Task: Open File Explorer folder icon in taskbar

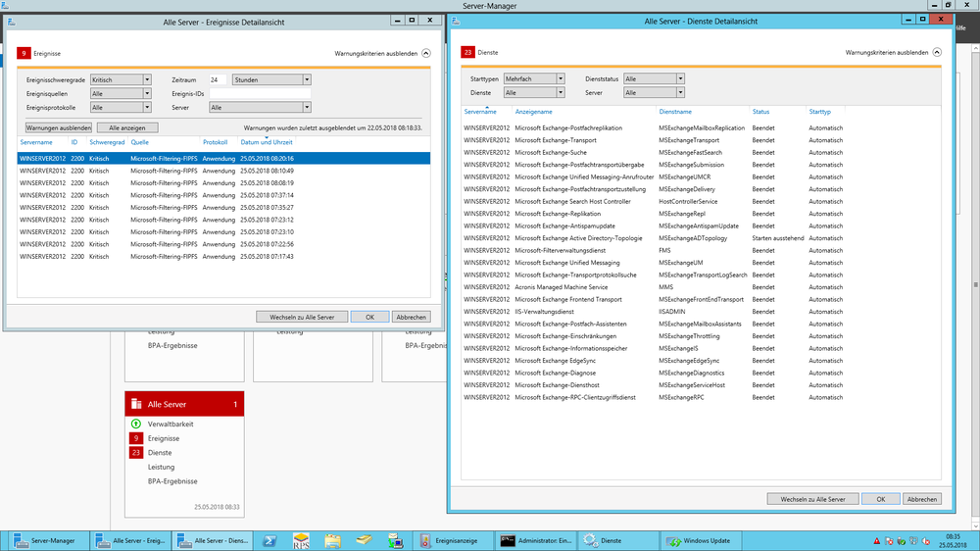Action: coord(332,540)
